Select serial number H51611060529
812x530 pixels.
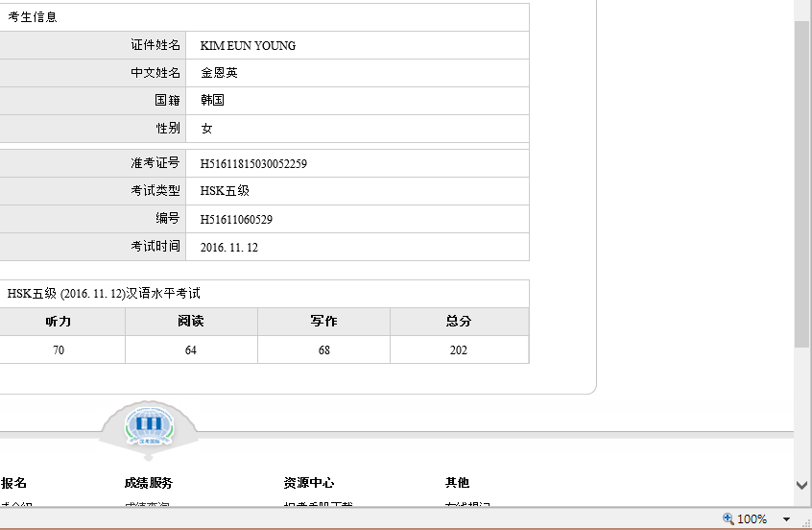click(236, 220)
